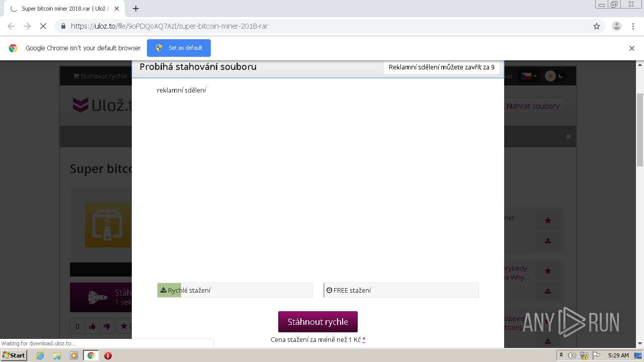644x362 pixels.
Task: Click the Chrome taskbar icon
Action: [x=91, y=355]
